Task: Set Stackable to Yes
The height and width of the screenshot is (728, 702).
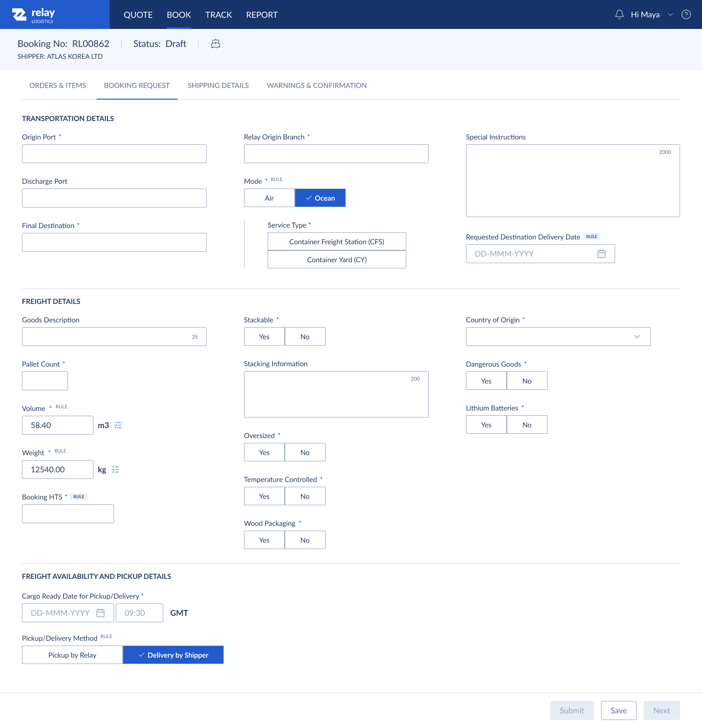Action: tap(264, 336)
